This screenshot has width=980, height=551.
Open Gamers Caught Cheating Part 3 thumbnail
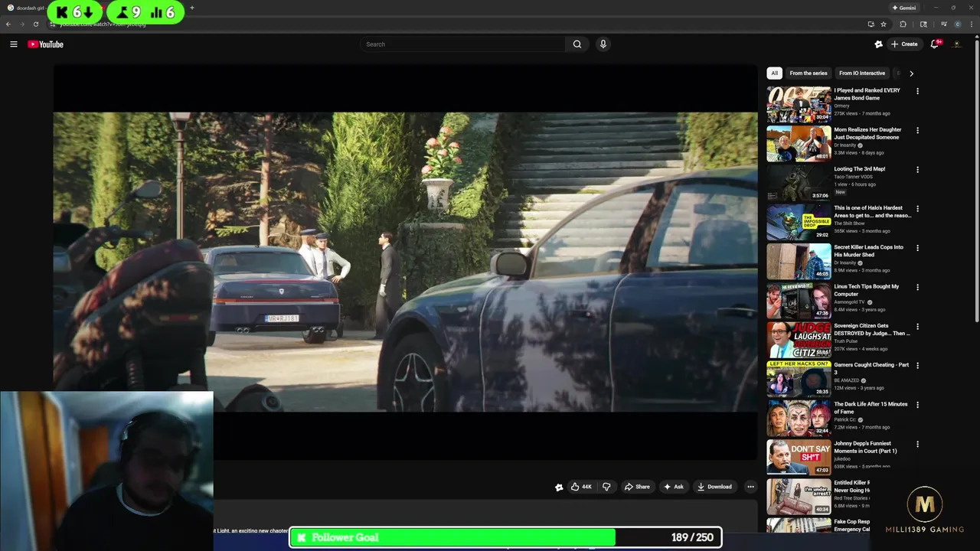[799, 379]
